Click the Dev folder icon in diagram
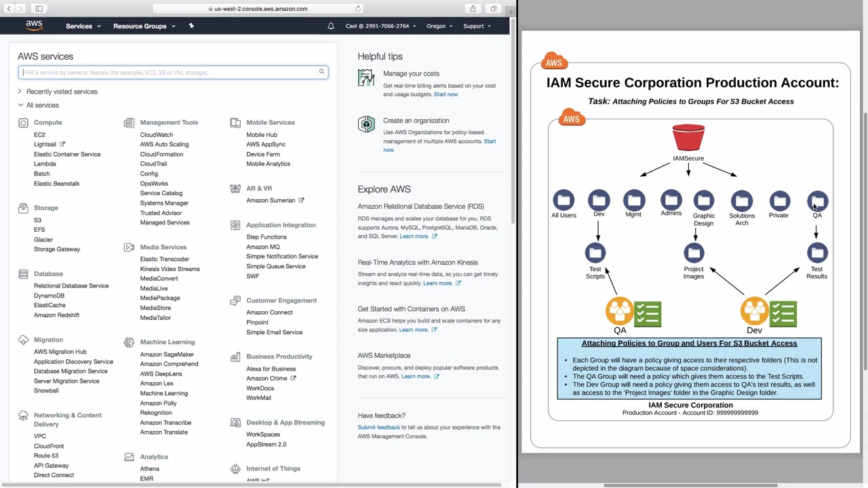 599,200
